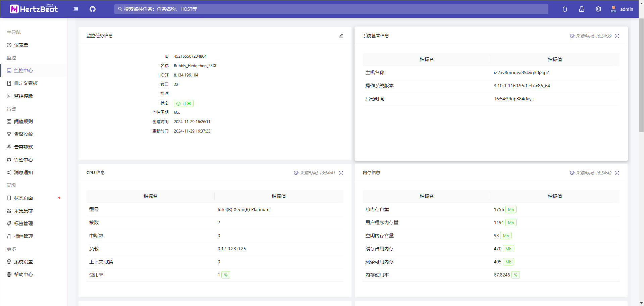Open settings gear in top bar
The width and height of the screenshot is (644, 306).
click(598, 9)
